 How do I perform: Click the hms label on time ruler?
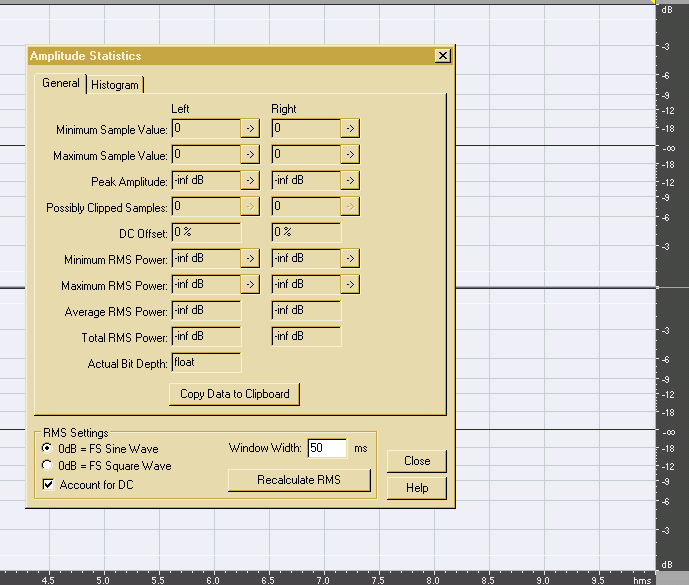click(642, 581)
